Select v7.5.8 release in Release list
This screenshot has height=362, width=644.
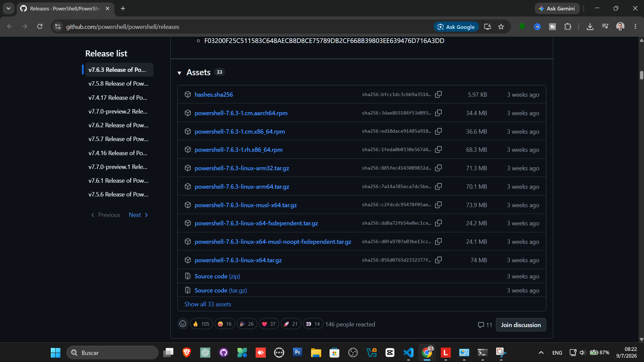(119, 83)
